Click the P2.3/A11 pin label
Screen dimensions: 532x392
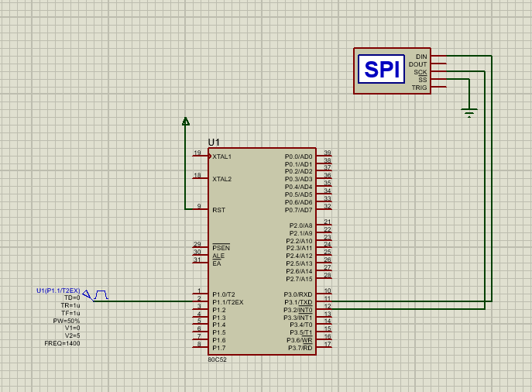299,248
